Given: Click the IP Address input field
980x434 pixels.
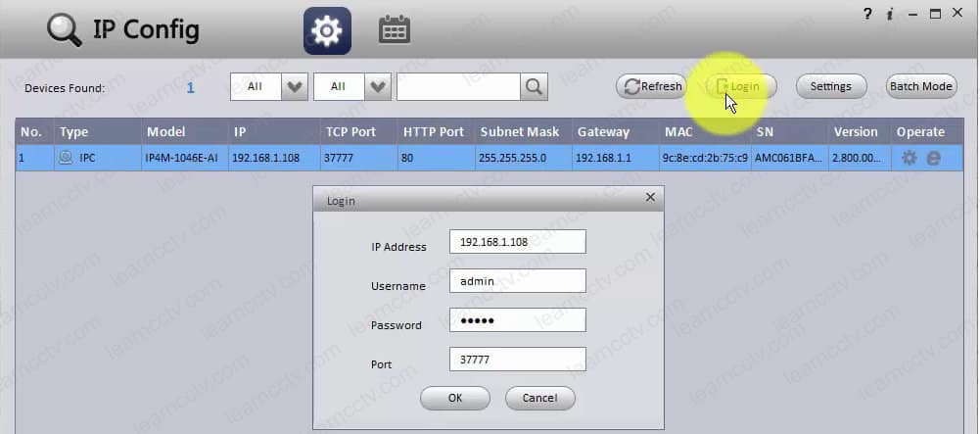Looking at the screenshot, I should tap(517, 242).
